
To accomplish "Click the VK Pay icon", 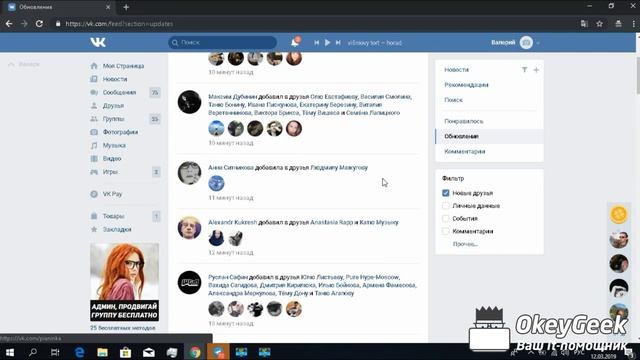I will click(94, 194).
